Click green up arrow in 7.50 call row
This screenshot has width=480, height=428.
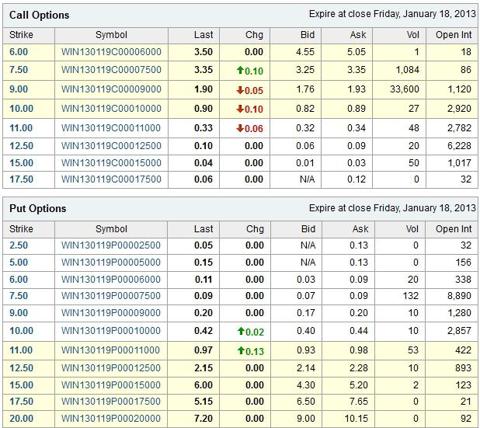tap(240, 70)
